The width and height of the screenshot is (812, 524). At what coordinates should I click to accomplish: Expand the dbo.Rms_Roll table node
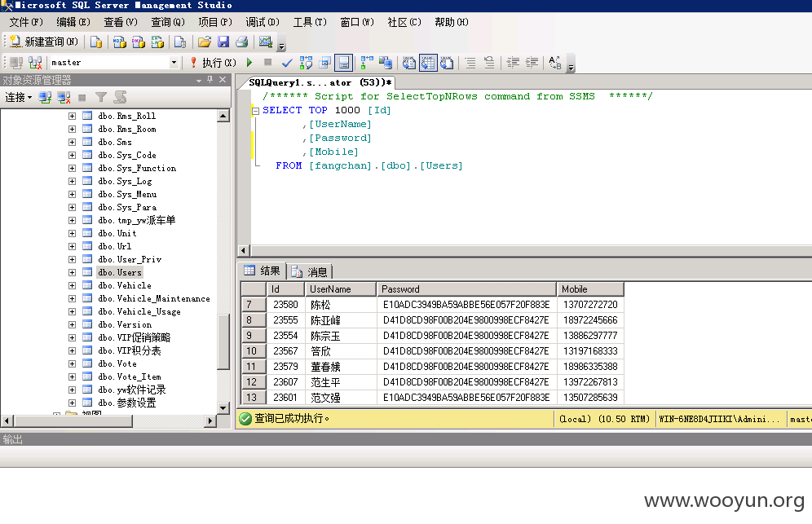click(x=72, y=116)
